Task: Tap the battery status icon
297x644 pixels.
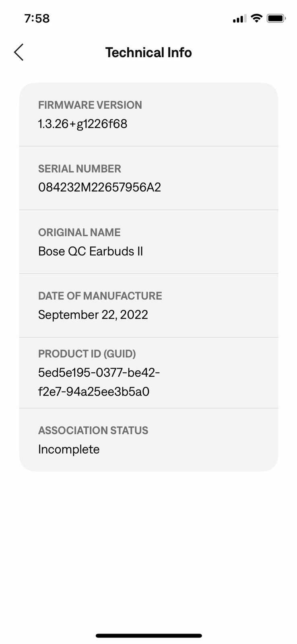Action: tap(276, 18)
